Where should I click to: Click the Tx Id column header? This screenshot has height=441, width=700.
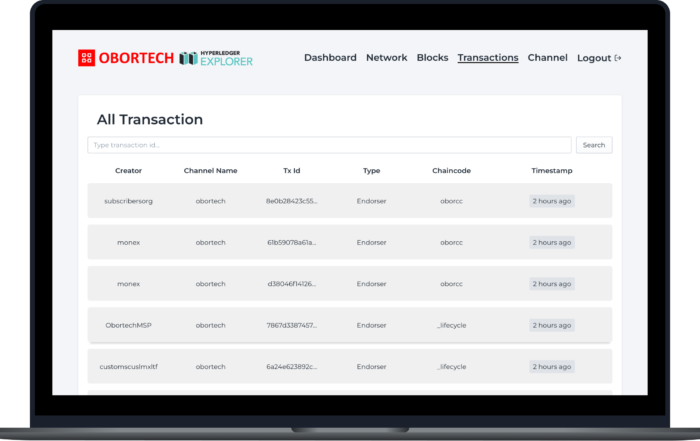click(292, 171)
